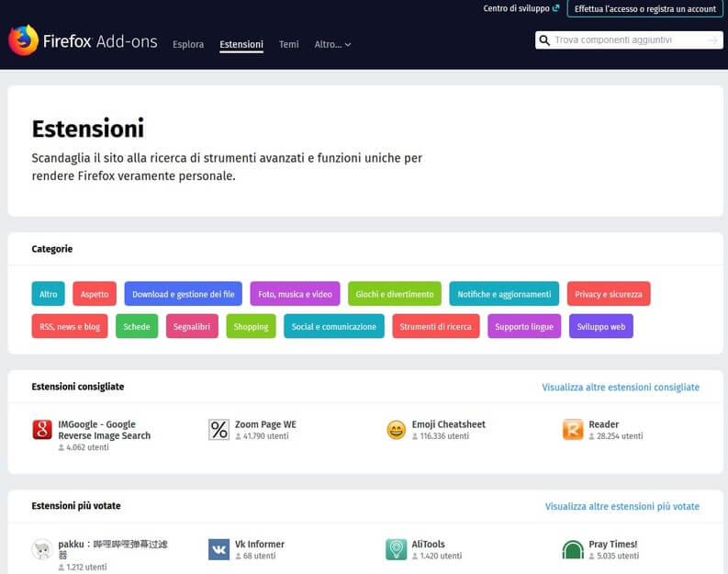Click the search magnifier icon
This screenshot has height=574, width=728.
pos(544,40)
